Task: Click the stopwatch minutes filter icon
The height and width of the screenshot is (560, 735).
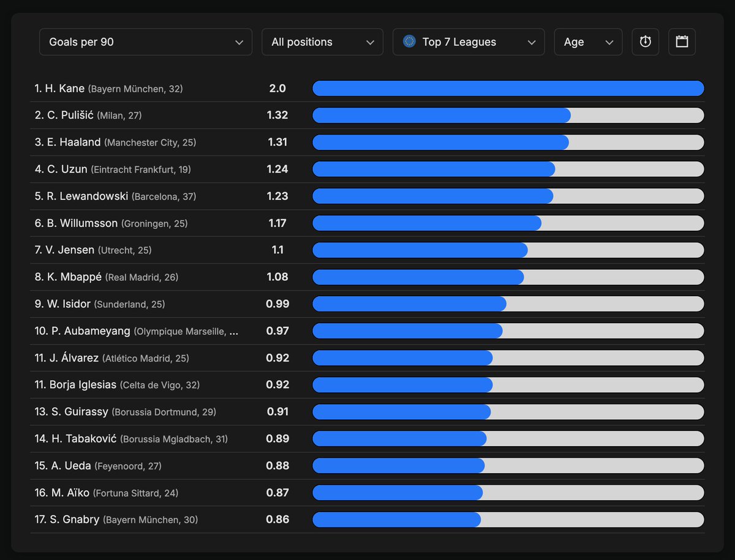Action: (646, 42)
